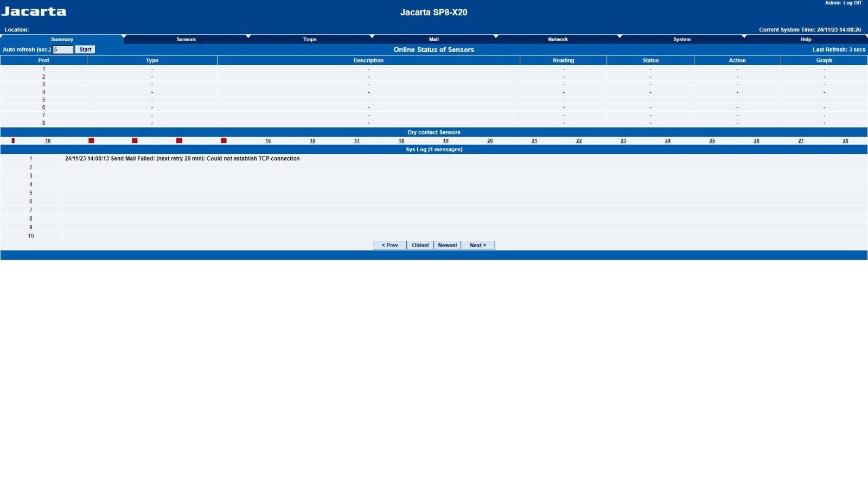Click the Next > log button

pyautogui.click(x=478, y=245)
